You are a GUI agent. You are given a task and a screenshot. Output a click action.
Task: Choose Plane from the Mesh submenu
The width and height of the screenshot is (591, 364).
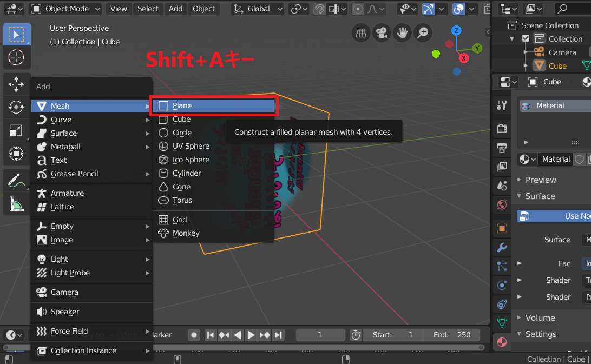tap(214, 105)
